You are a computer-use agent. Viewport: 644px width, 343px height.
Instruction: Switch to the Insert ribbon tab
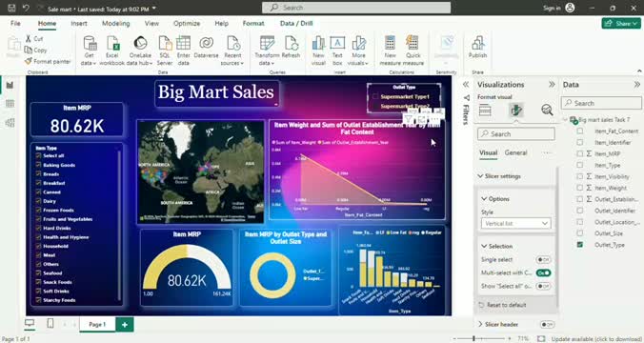[x=79, y=24]
